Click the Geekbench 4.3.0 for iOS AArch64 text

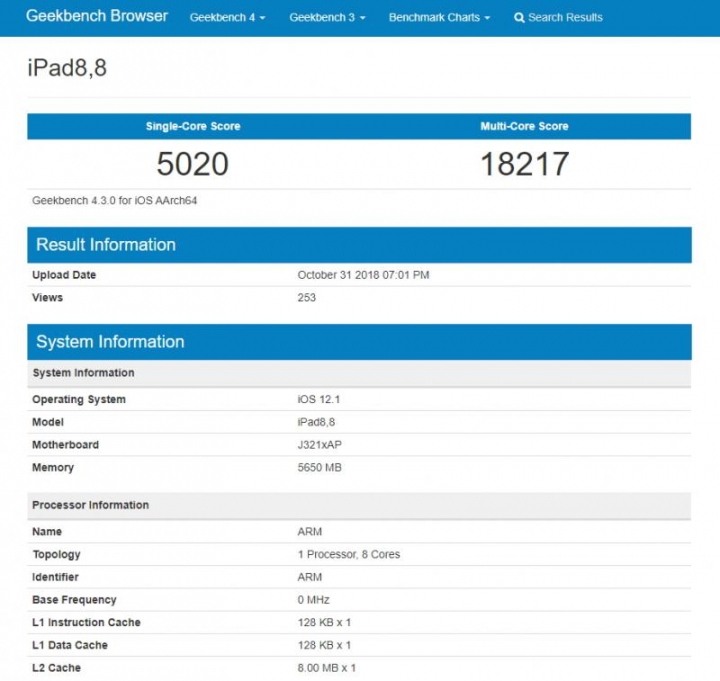pyautogui.click(x=114, y=201)
